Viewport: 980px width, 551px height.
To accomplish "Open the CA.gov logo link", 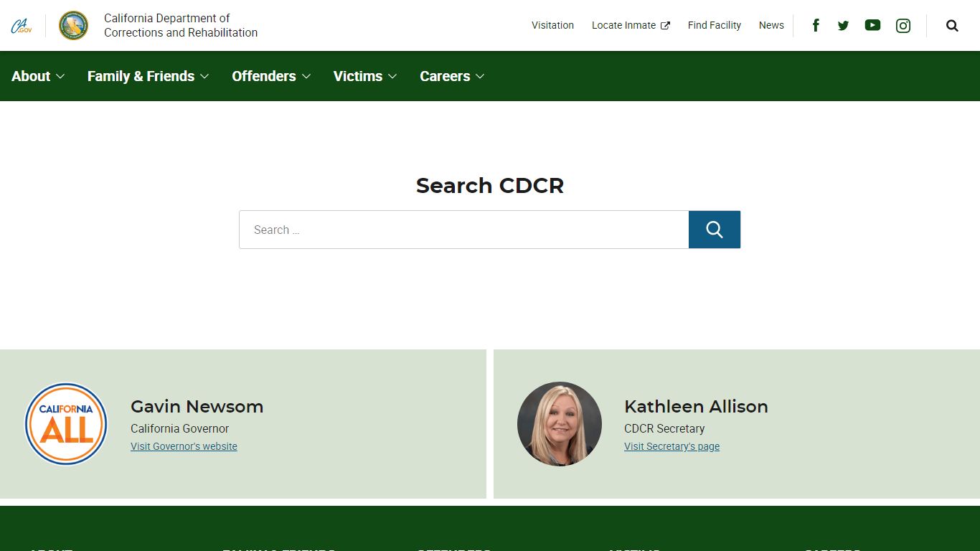I will pos(22,26).
